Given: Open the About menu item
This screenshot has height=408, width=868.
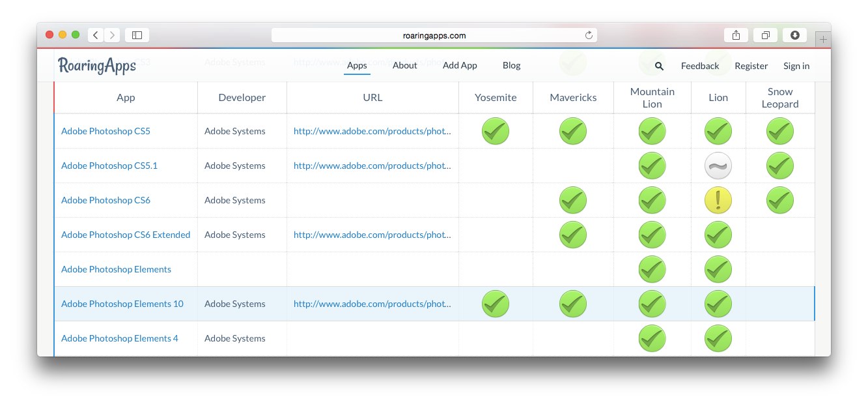Looking at the screenshot, I should click(x=404, y=65).
